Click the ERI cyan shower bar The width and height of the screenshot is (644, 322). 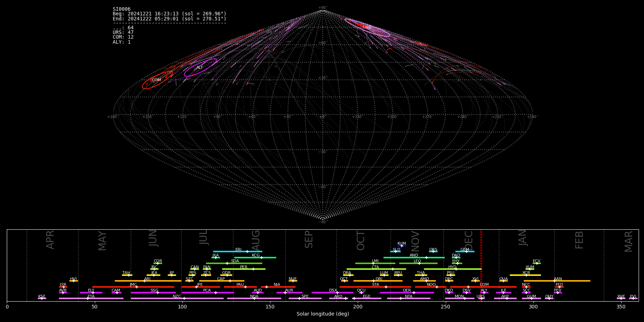[238, 252]
